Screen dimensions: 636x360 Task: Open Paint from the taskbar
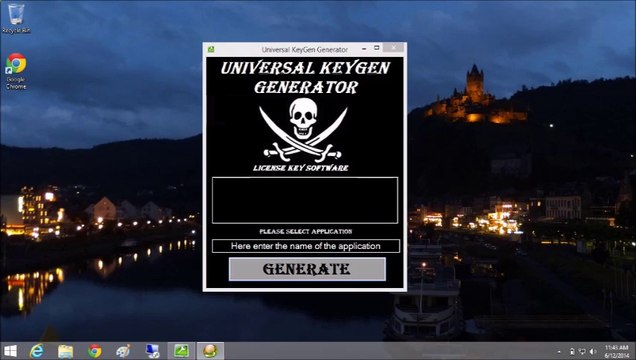pyautogui.click(x=123, y=351)
